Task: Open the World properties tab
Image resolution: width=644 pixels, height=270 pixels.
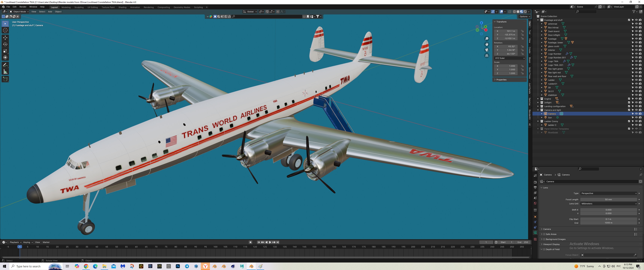Action: 535,203
